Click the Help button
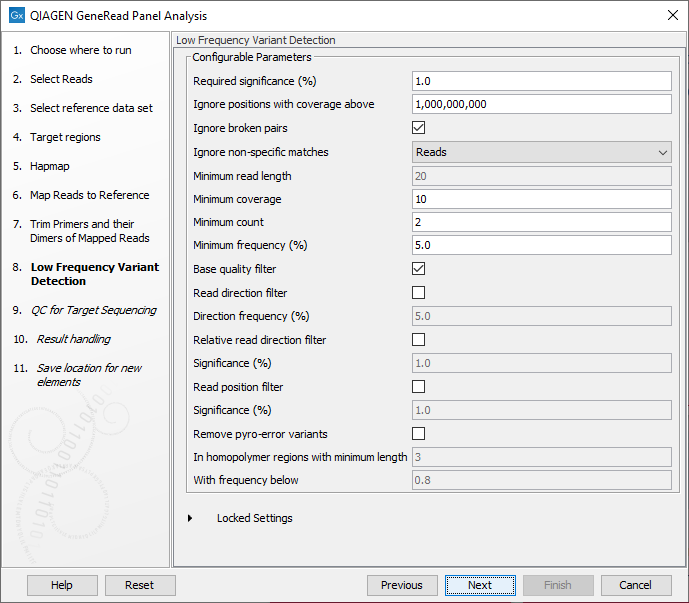This screenshot has width=689, height=603. (x=62, y=585)
